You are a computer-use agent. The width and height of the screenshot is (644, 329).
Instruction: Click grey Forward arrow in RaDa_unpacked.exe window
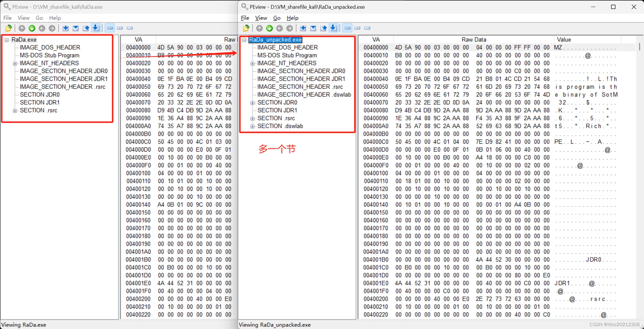290,28
